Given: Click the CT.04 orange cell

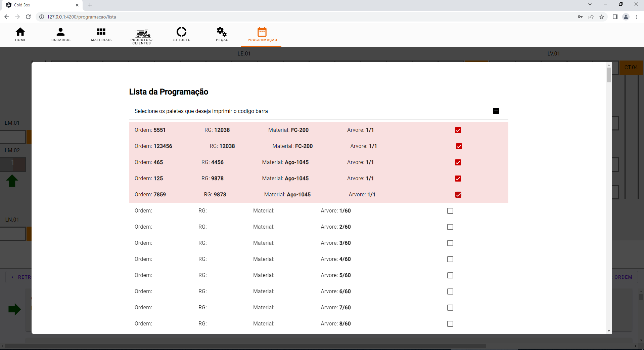Looking at the screenshot, I should point(631,68).
